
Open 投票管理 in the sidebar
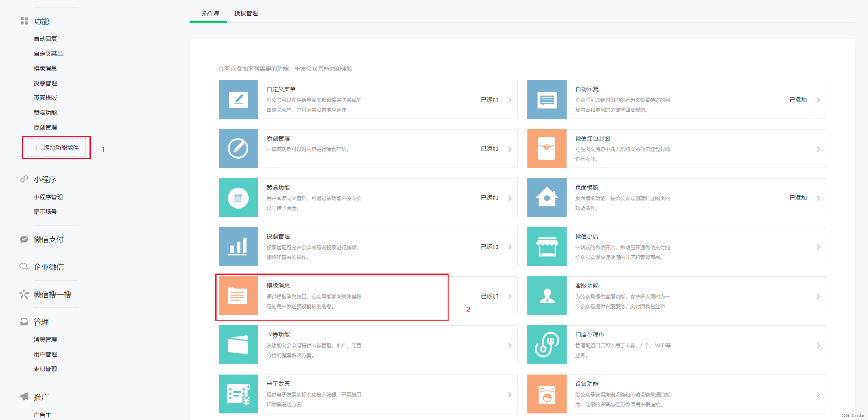click(x=45, y=83)
